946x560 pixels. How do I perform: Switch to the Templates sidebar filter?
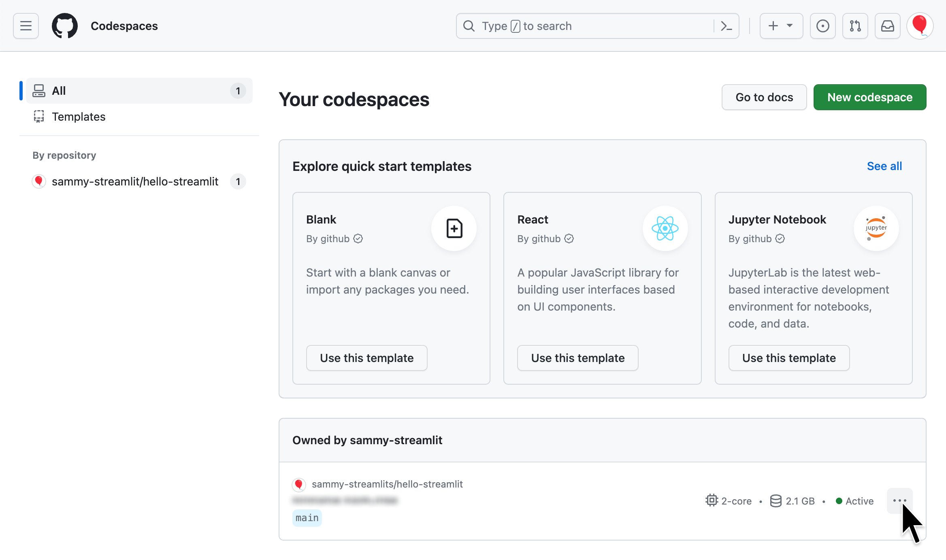79,117
